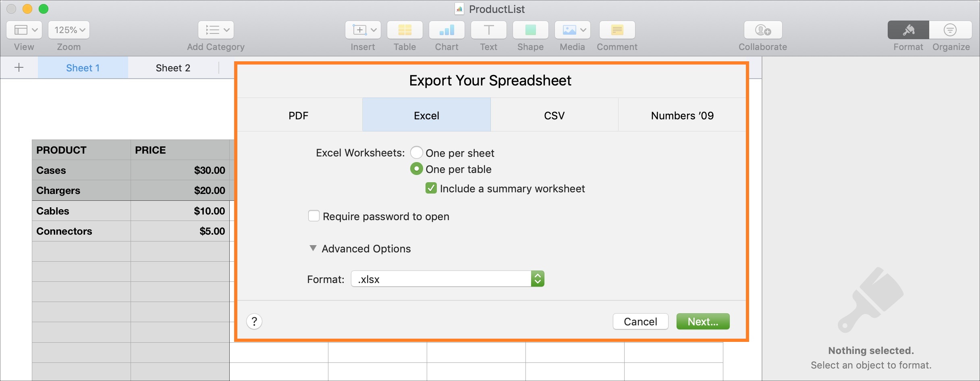The height and width of the screenshot is (381, 980).
Task: Open the Media toolbar menu
Action: [x=573, y=30]
